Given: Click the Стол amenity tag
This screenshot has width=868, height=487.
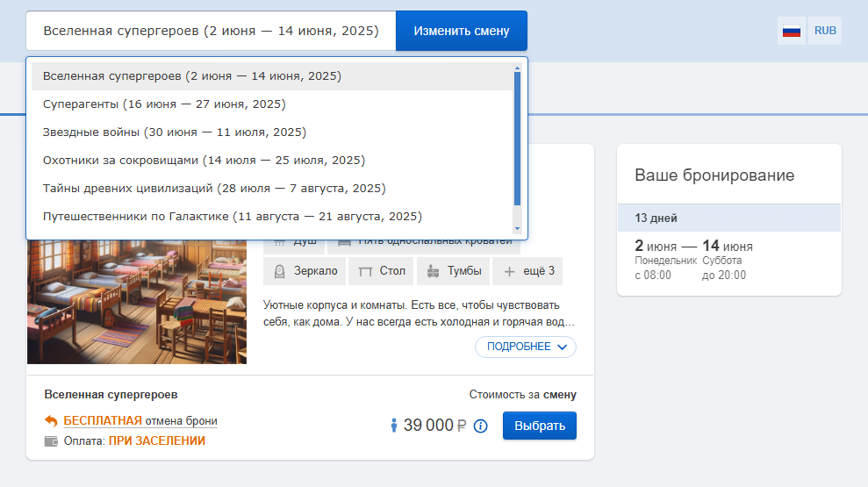Looking at the screenshot, I should [x=381, y=271].
